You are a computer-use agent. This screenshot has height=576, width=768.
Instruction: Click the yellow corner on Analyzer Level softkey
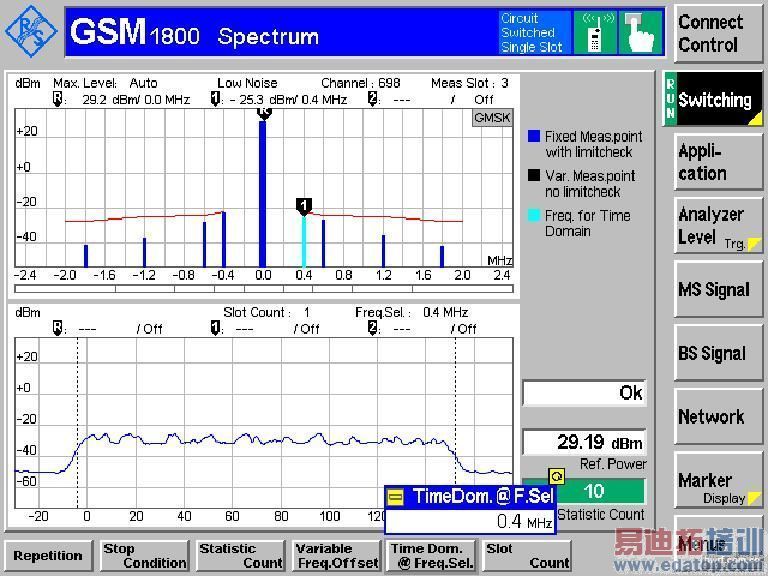(x=755, y=243)
